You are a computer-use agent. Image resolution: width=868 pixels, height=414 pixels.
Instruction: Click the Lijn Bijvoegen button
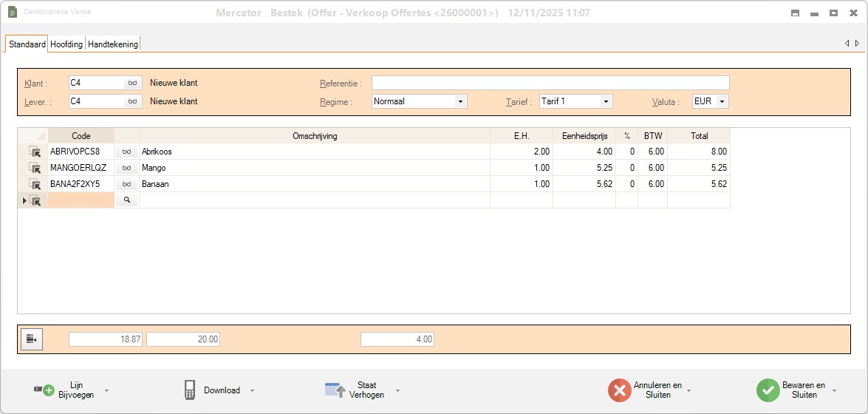point(65,390)
